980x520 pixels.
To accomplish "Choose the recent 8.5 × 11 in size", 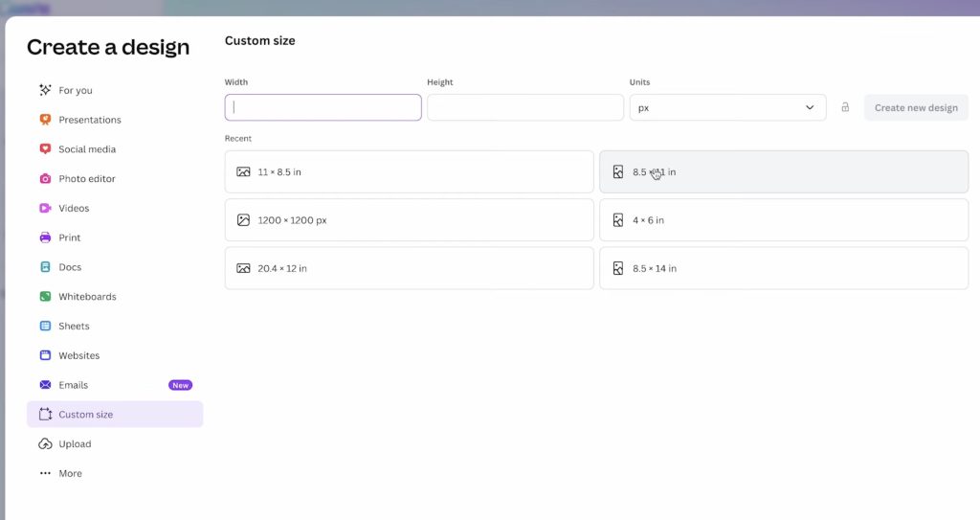I will [783, 172].
